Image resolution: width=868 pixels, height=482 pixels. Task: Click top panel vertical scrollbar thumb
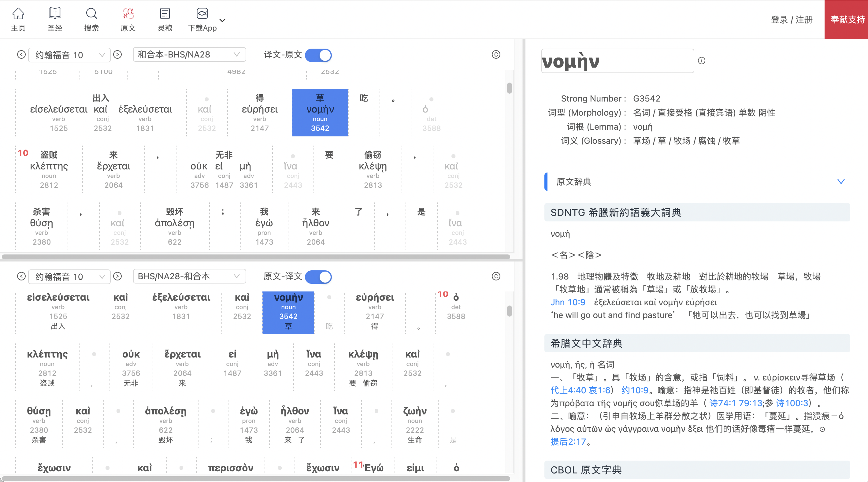[510, 88]
